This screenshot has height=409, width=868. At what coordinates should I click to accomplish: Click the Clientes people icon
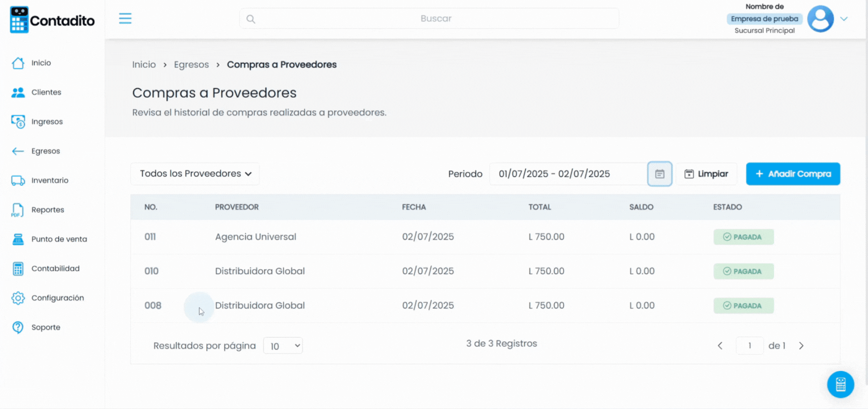(x=18, y=92)
